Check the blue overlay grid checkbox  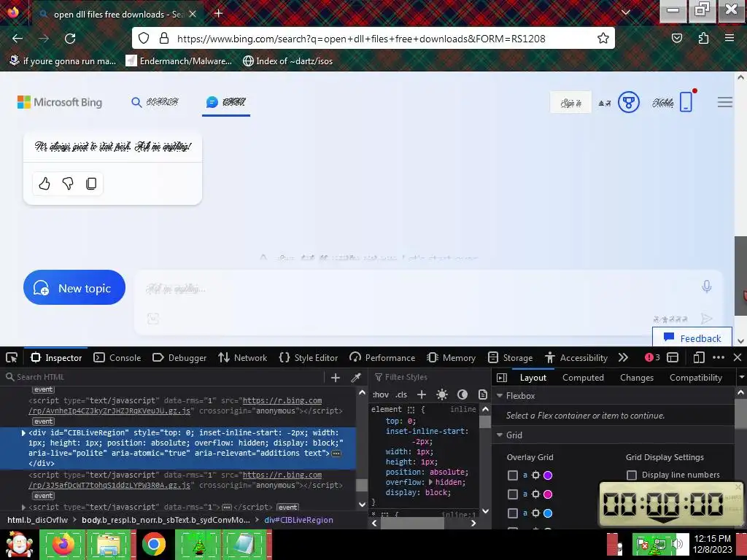pyautogui.click(x=513, y=513)
